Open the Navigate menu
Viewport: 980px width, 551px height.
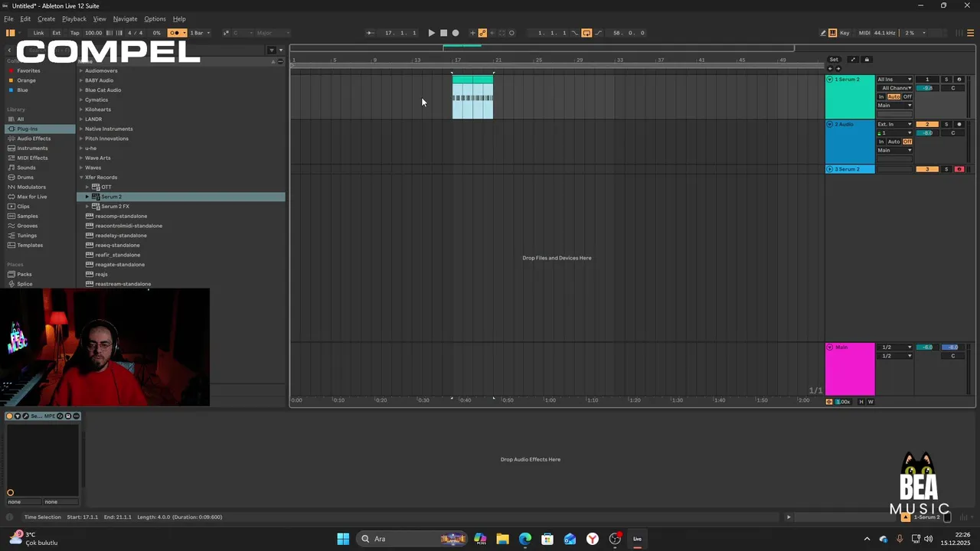(x=125, y=18)
